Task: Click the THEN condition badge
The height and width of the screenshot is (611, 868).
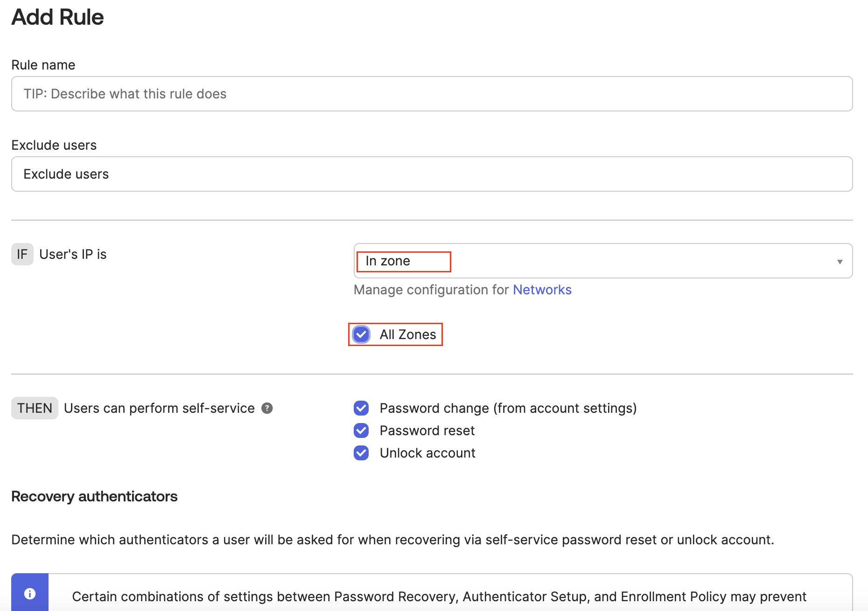Action: [35, 408]
